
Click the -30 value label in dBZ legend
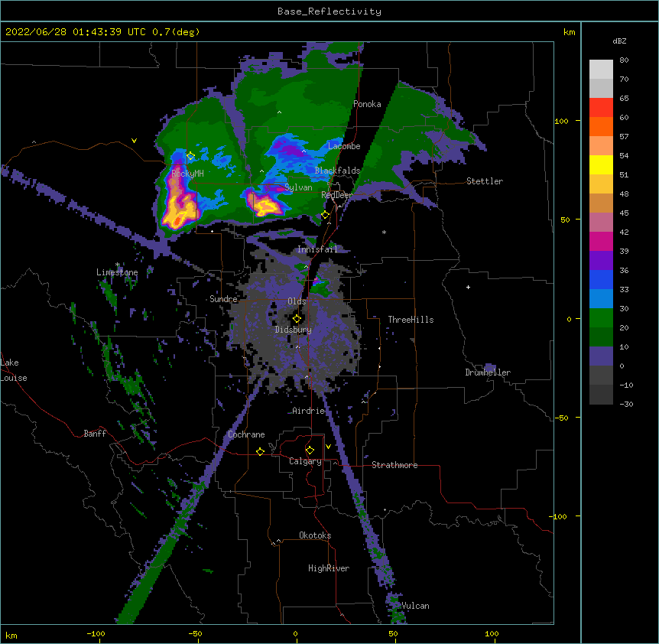coord(626,404)
